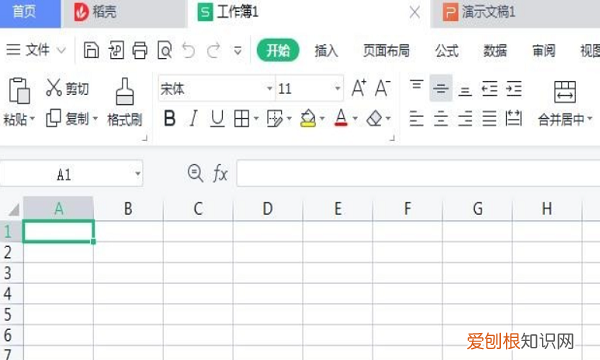Align text right
Viewport: 600px width, 360px height.
465,119
